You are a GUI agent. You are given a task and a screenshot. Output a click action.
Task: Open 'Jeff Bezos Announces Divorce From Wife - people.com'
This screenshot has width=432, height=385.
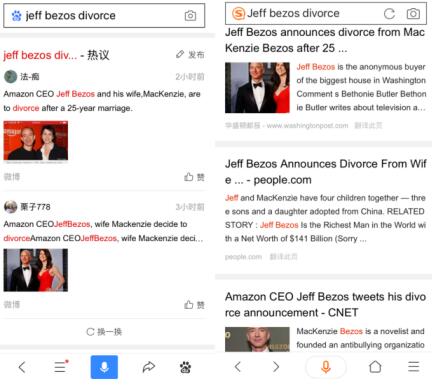[x=326, y=172]
